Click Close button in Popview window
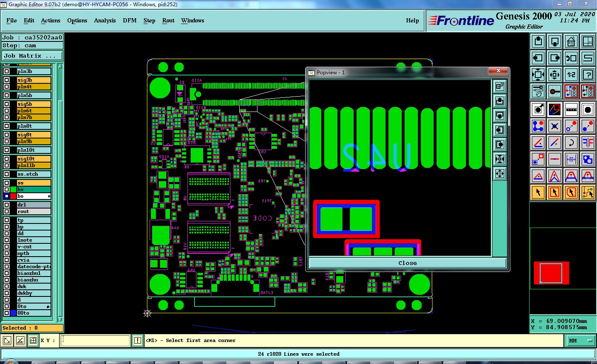This screenshot has width=597, height=364. pos(408,263)
